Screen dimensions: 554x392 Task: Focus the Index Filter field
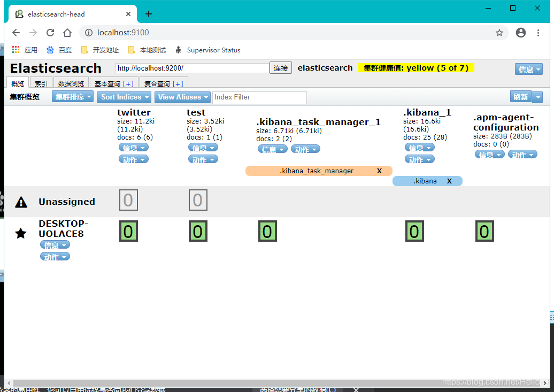tap(259, 97)
